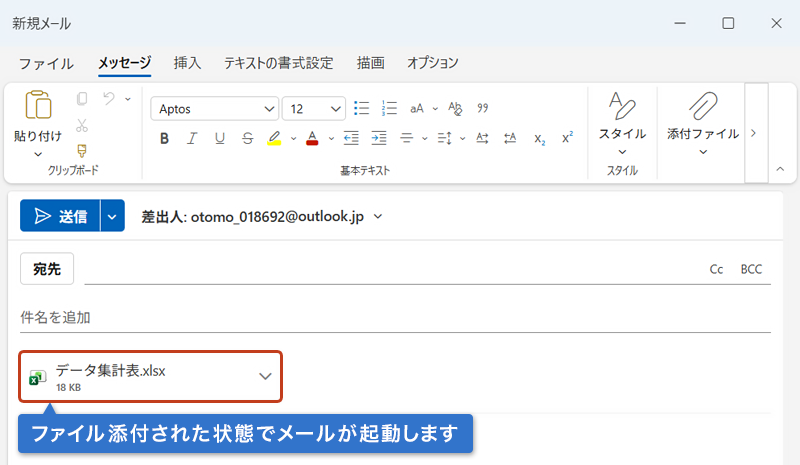The image size is (800, 465).
Task: Toggle Subscript formatting
Action: [539, 139]
